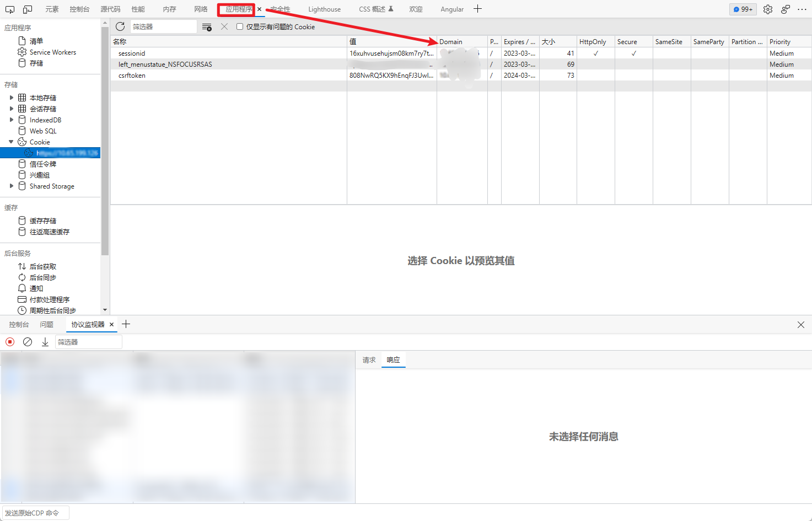Select the Service Workers item

tap(52, 52)
